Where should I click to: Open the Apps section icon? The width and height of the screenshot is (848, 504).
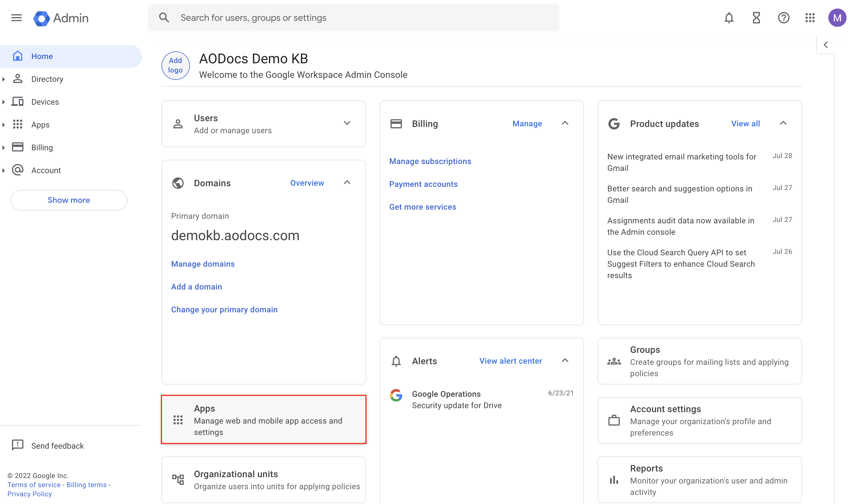178,420
